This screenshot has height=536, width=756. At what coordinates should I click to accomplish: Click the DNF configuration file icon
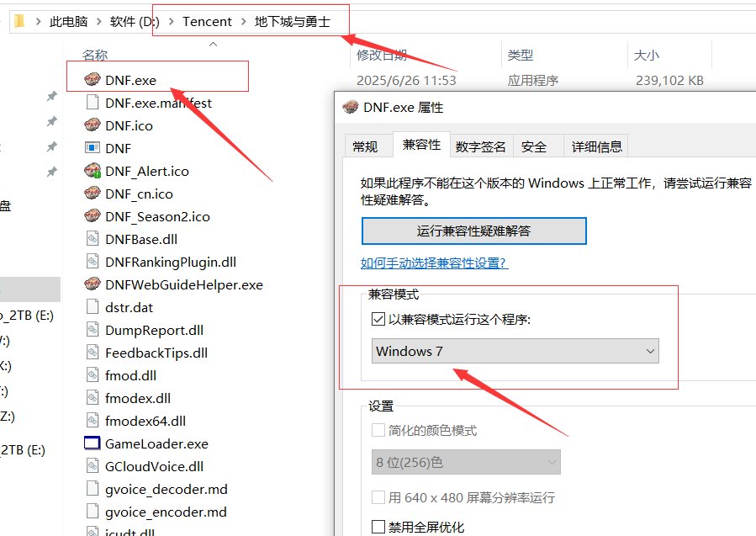point(93,147)
